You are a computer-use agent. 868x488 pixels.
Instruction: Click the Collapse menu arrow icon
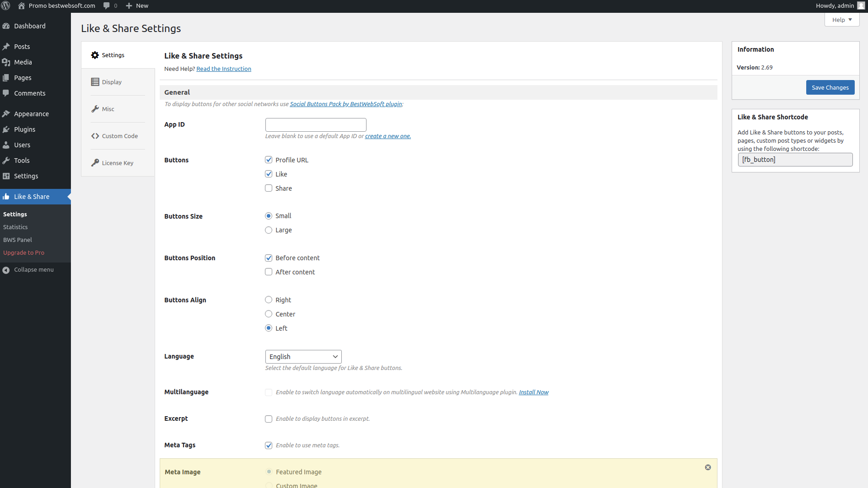click(x=6, y=270)
